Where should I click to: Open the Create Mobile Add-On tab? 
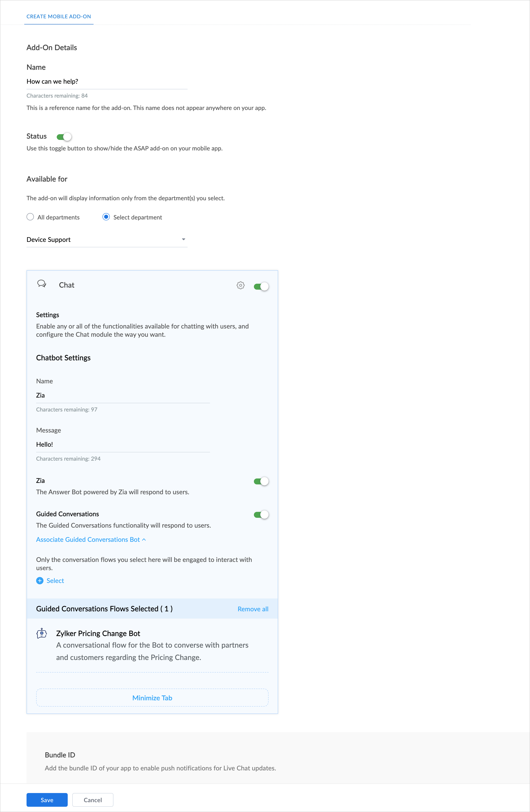59,16
